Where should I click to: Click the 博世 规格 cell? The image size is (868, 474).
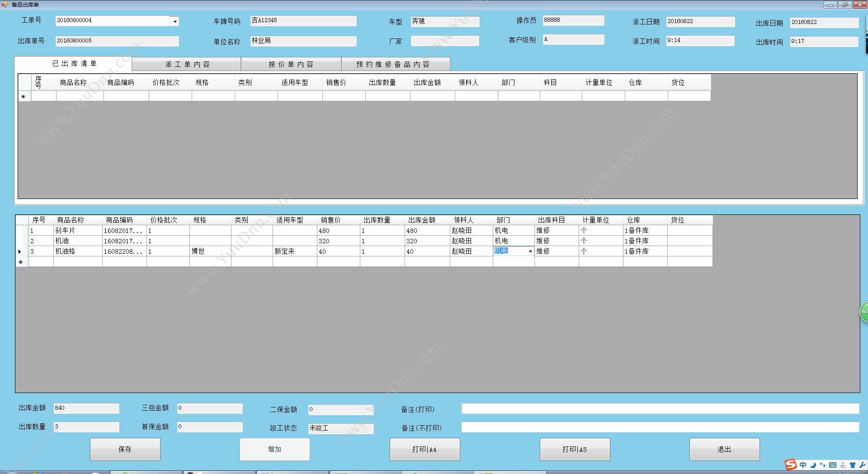pyautogui.click(x=210, y=251)
